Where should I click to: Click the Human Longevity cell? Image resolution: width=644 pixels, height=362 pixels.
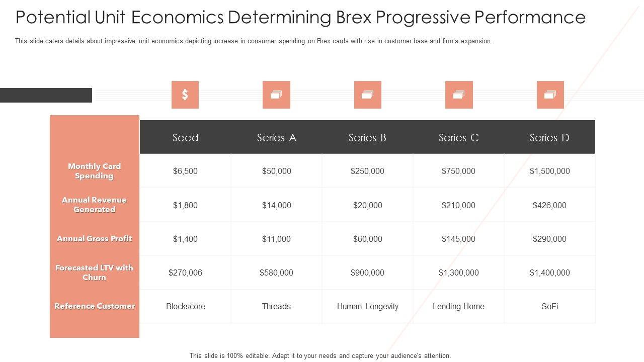pyautogui.click(x=367, y=306)
